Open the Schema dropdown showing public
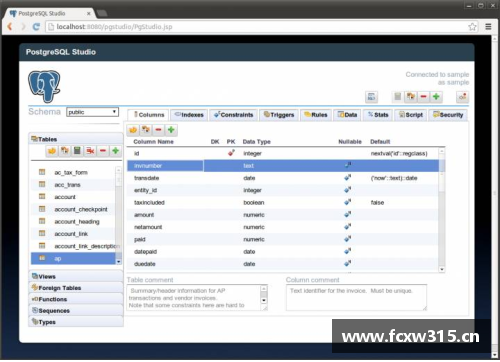 (x=92, y=112)
